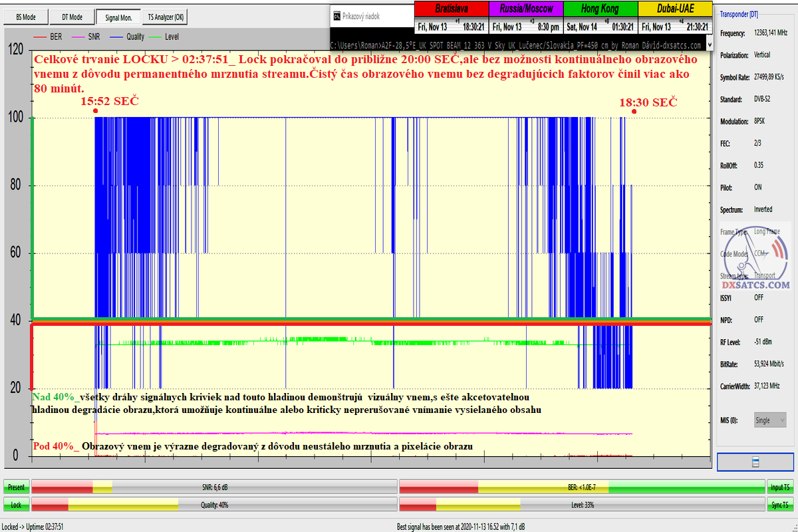Select the Signal Mon. tab
This screenshot has width=798, height=532.
(x=117, y=17)
